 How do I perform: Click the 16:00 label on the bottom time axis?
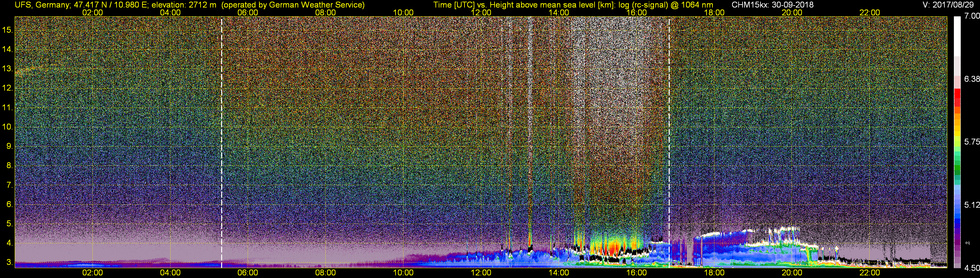(636, 273)
